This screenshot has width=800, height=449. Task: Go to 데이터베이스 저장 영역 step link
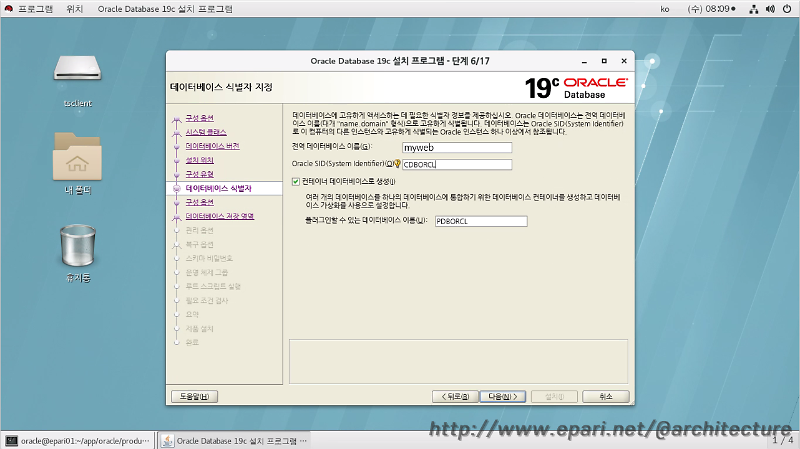click(x=220, y=216)
